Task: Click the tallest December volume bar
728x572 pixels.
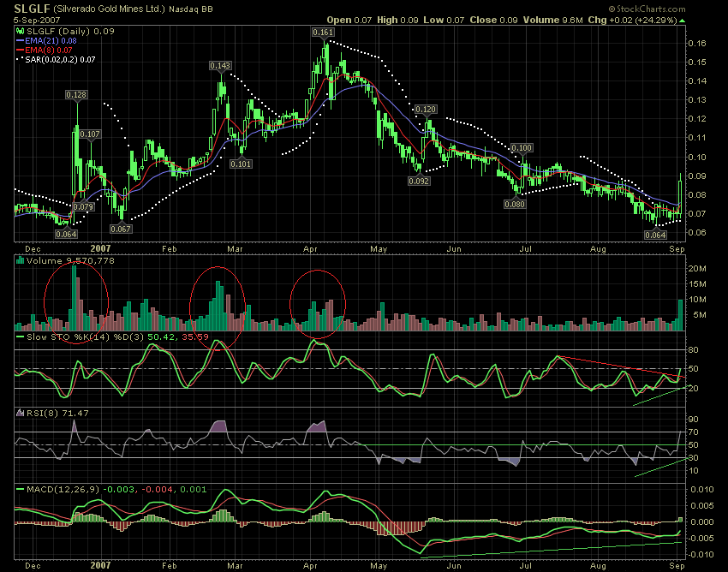Action: click(74, 298)
